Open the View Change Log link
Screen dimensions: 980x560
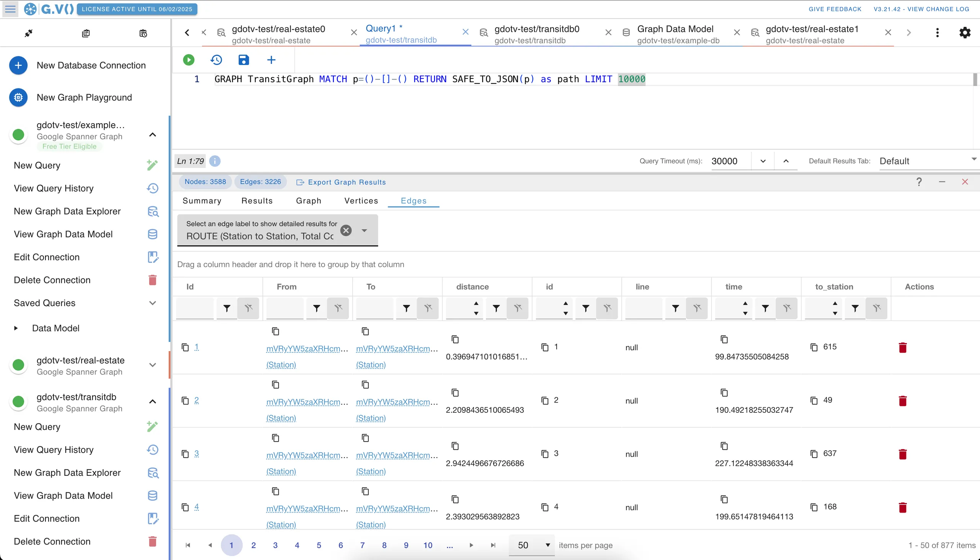click(921, 9)
